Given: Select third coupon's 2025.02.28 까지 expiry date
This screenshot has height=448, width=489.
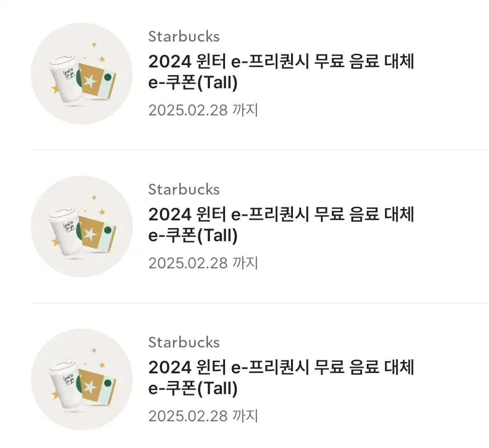Looking at the screenshot, I should tap(203, 416).
